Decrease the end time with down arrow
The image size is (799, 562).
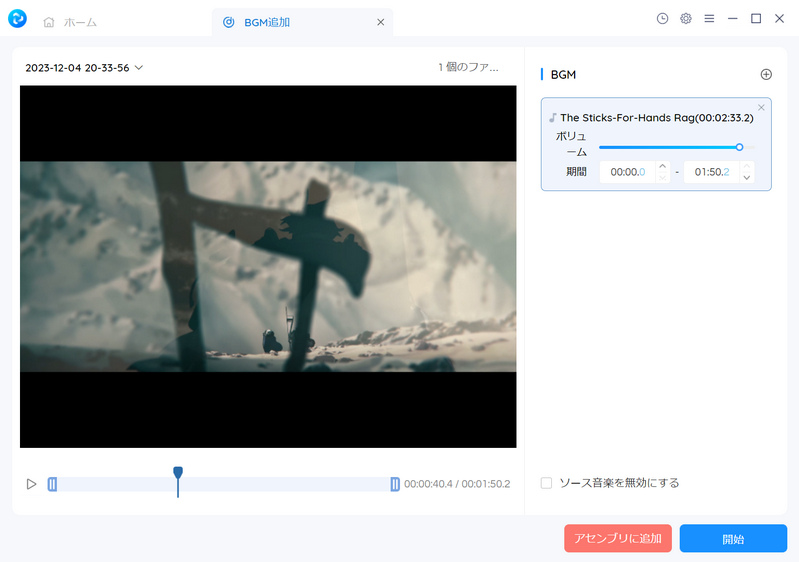pos(747,178)
